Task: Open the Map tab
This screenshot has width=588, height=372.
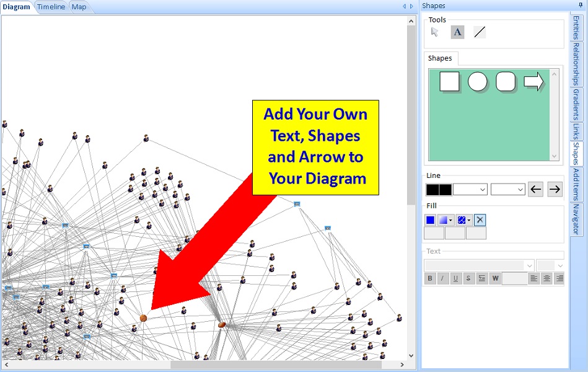Action: (x=79, y=7)
